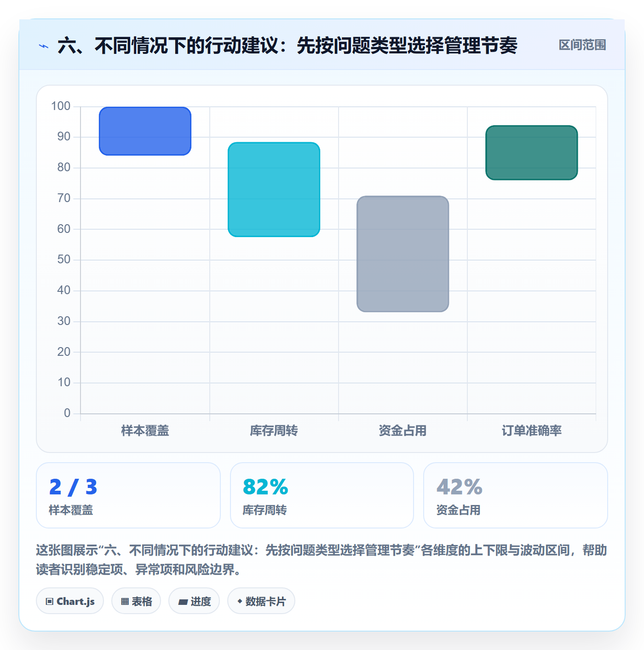
Task: Click the 100 y-axis tick value
Action: [61, 106]
